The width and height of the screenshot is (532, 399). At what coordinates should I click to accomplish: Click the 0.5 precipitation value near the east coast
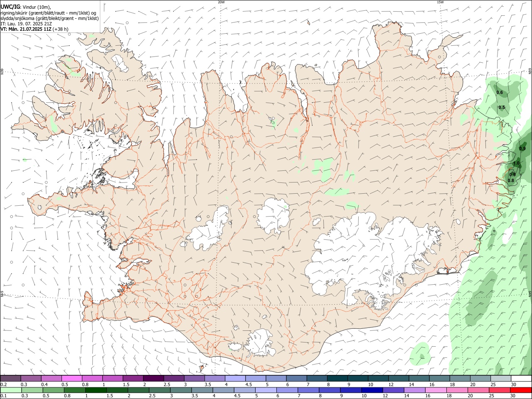tap(502, 107)
